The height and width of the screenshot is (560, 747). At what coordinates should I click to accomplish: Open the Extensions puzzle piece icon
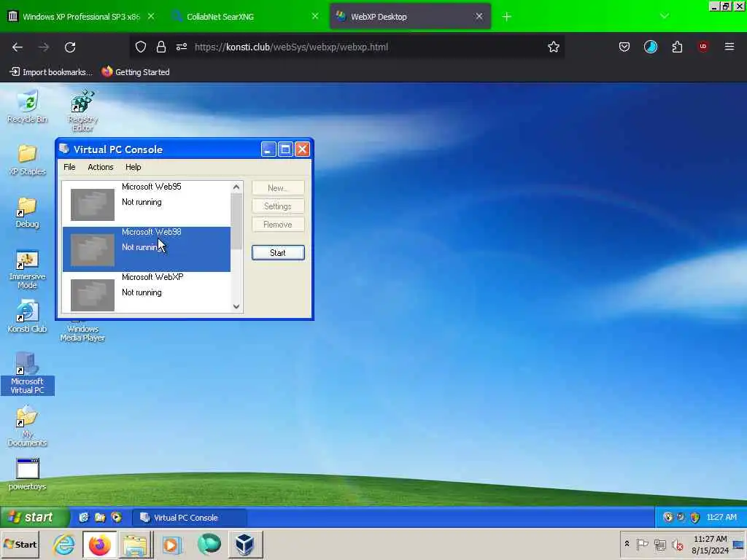pyautogui.click(x=677, y=47)
